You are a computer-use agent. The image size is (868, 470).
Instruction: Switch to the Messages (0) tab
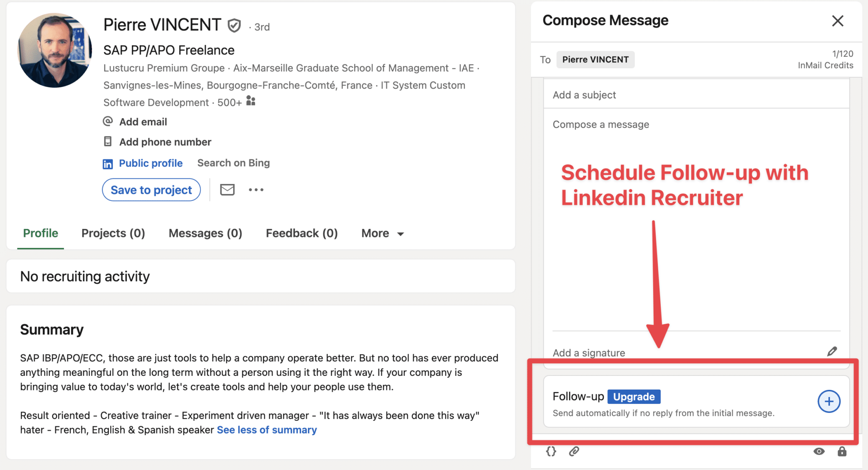[x=205, y=233]
